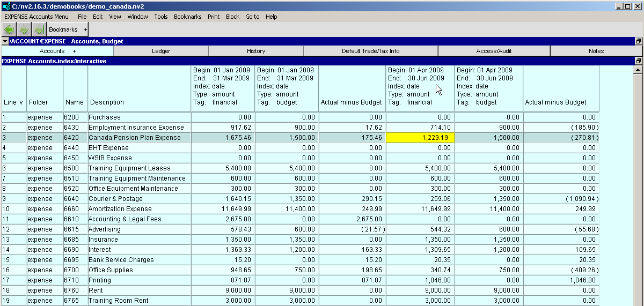
Task: Restore the ACCOUNT/EXPENSE panel with its restore icon
Action: [x=639, y=41]
